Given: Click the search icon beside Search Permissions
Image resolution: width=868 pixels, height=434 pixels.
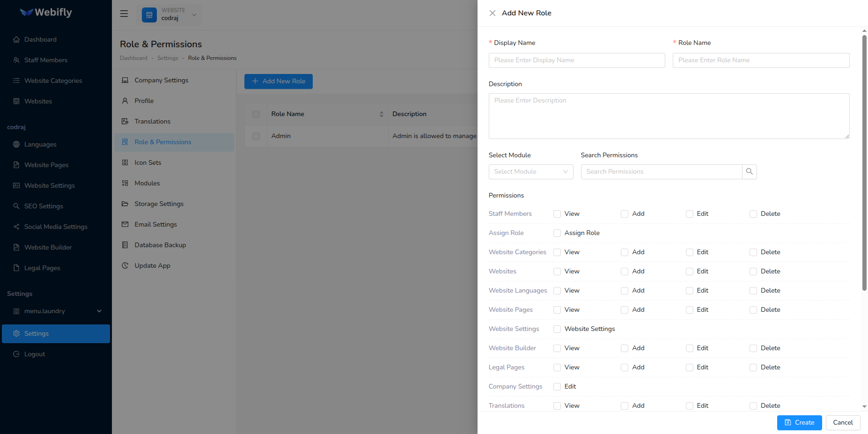Looking at the screenshot, I should click(x=750, y=171).
